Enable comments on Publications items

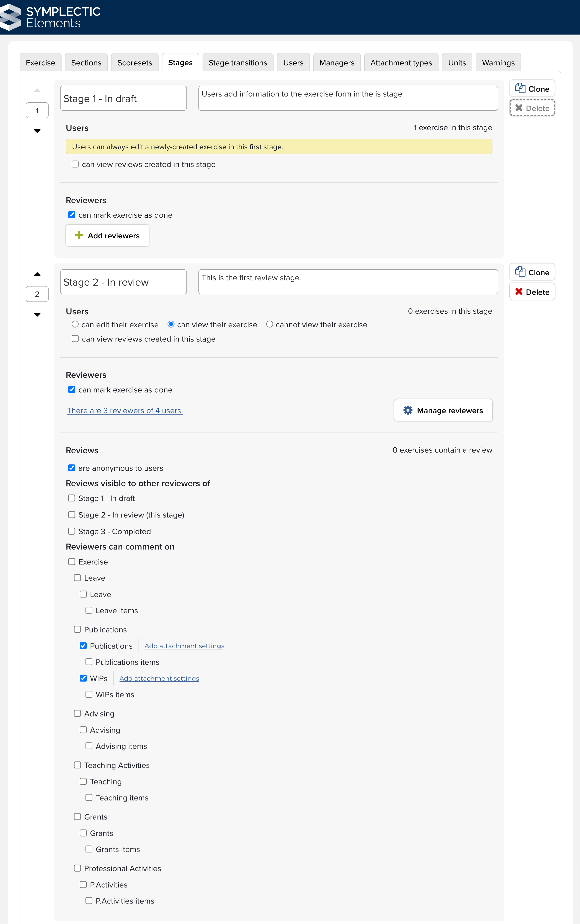pos(89,662)
